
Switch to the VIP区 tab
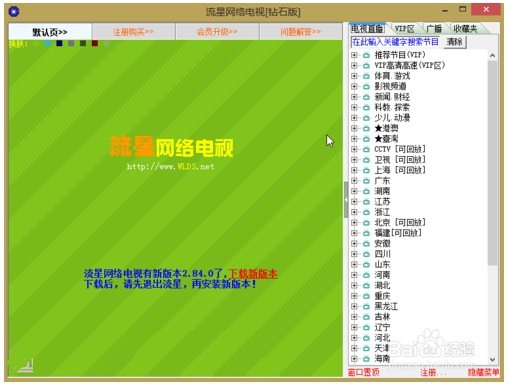tap(405, 29)
